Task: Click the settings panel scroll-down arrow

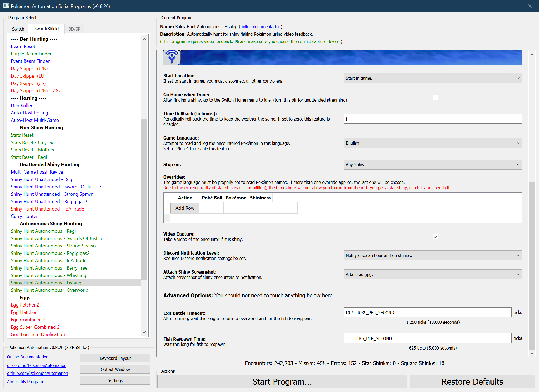Action: pyautogui.click(x=532, y=353)
